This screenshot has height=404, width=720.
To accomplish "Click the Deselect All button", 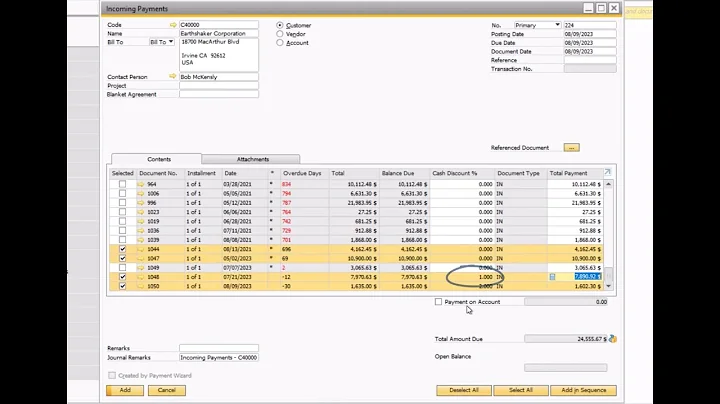I will [x=464, y=390].
